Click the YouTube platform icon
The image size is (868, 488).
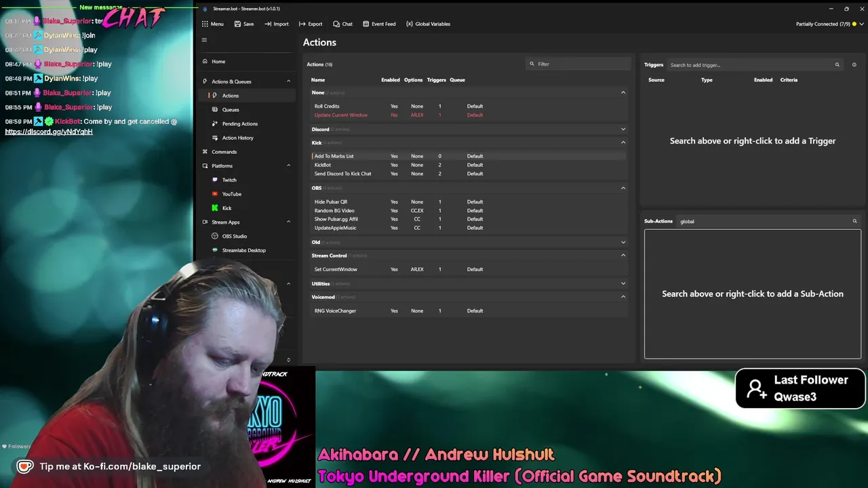pos(215,194)
